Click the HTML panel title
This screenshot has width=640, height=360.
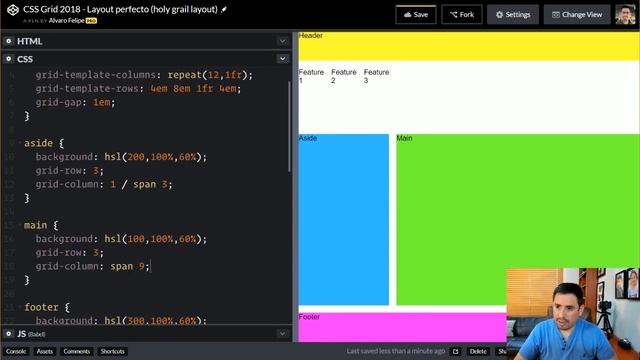[29, 41]
